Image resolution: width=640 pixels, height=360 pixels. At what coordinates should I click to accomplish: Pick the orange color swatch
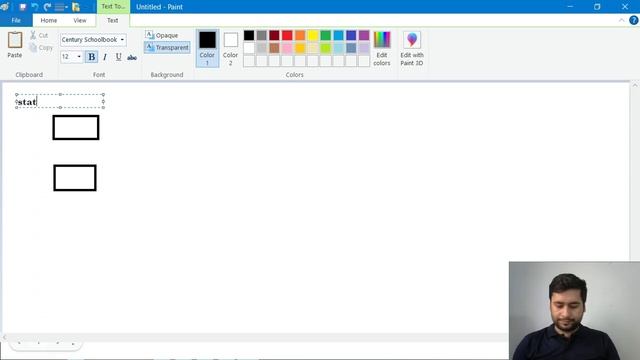tap(300, 36)
